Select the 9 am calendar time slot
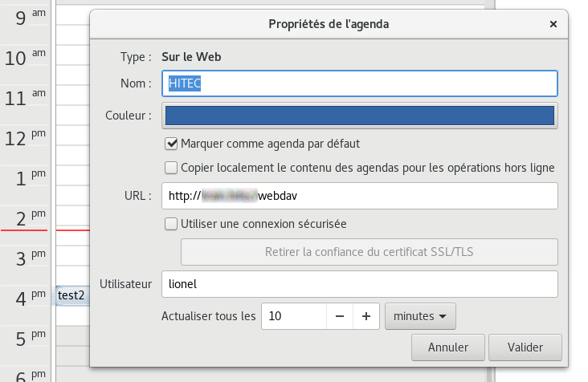The width and height of the screenshot is (588, 382). click(71, 18)
